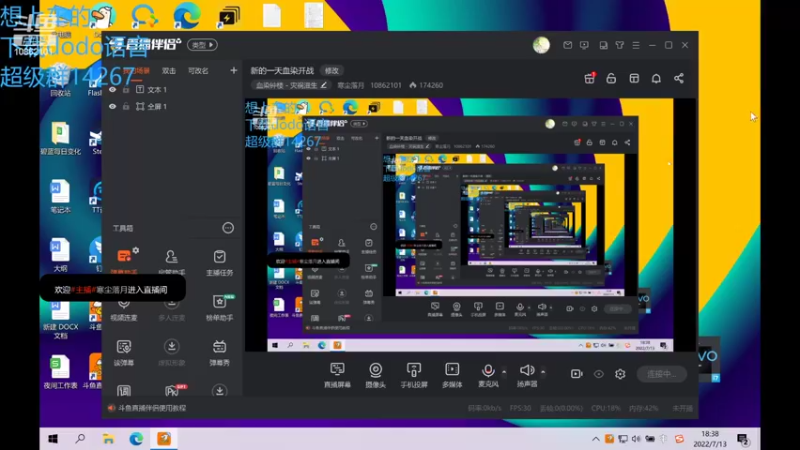
Task: Open Windows Start menu on taskbar
Action: point(53,439)
